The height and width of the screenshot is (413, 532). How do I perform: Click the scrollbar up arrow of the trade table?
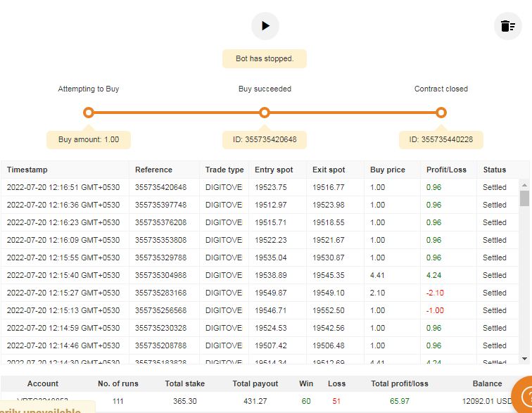click(x=524, y=185)
